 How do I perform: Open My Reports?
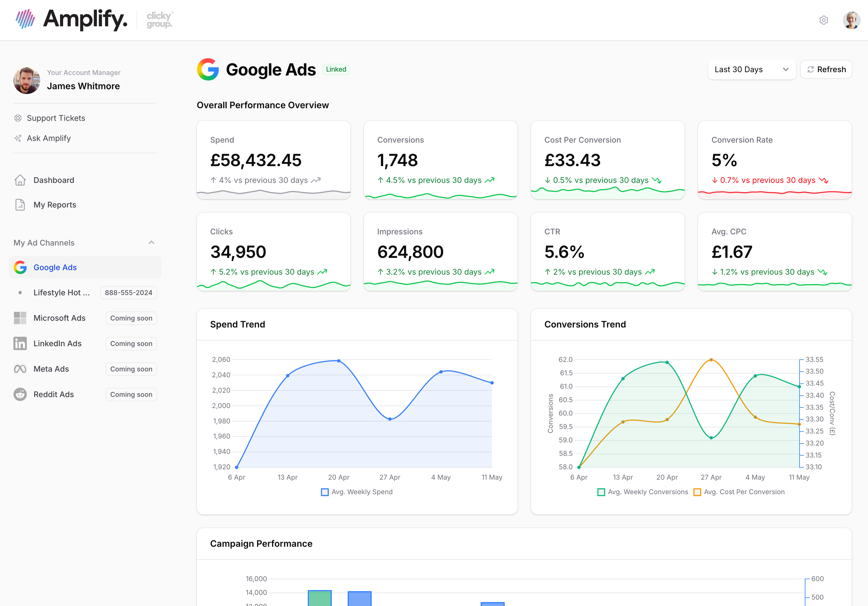click(x=55, y=205)
